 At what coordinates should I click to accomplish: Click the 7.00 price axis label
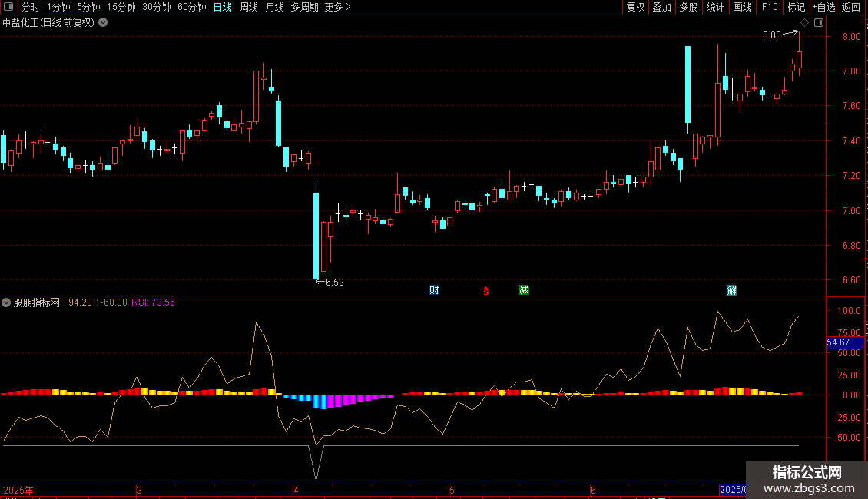(851, 211)
